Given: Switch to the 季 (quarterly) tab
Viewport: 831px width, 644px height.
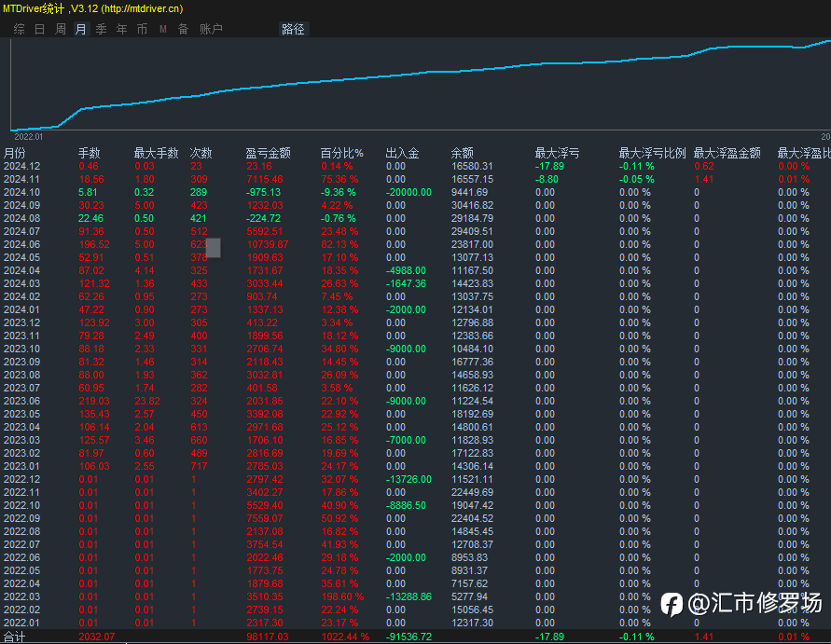Looking at the screenshot, I should click(x=101, y=29).
